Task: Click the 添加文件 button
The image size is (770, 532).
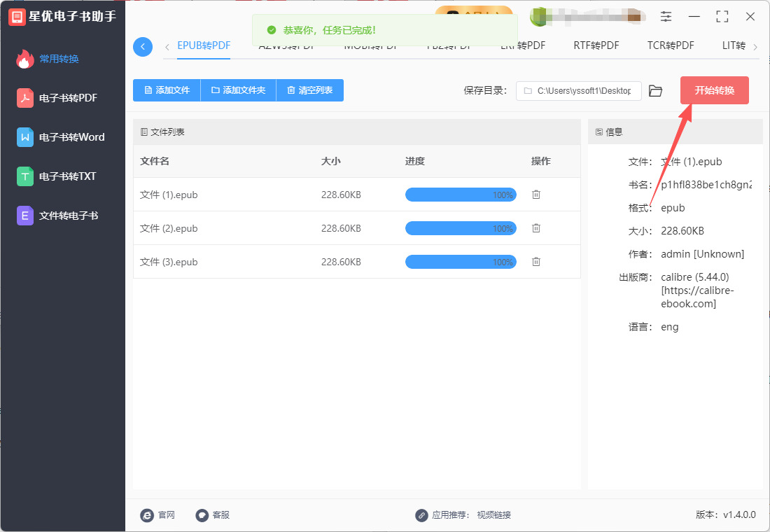Action: pos(167,90)
